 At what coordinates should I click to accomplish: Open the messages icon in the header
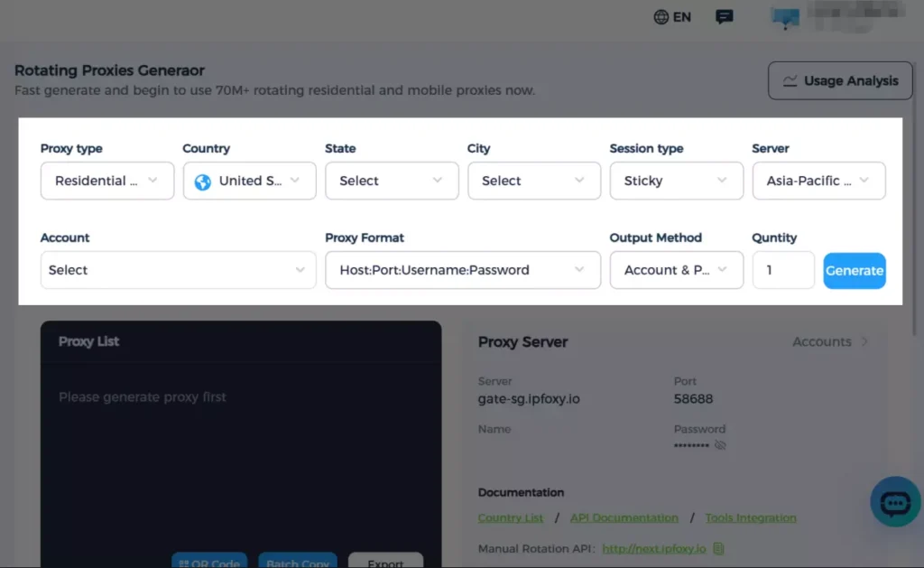(724, 17)
